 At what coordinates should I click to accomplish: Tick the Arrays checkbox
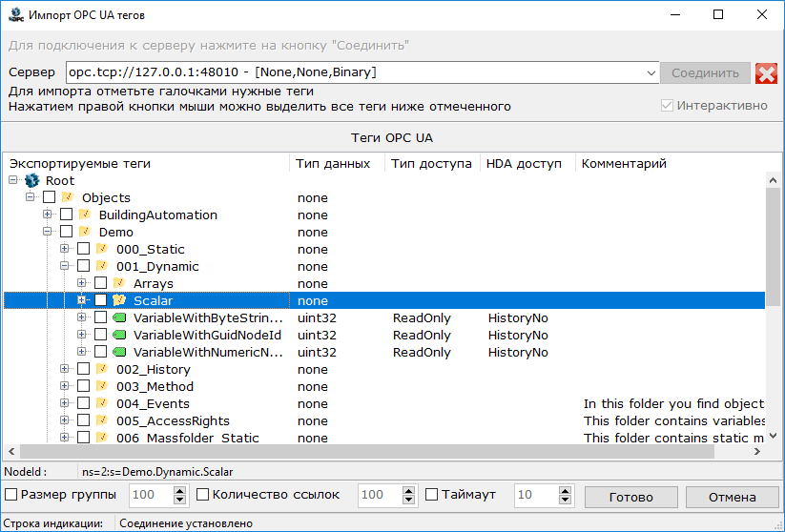pyautogui.click(x=100, y=283)
